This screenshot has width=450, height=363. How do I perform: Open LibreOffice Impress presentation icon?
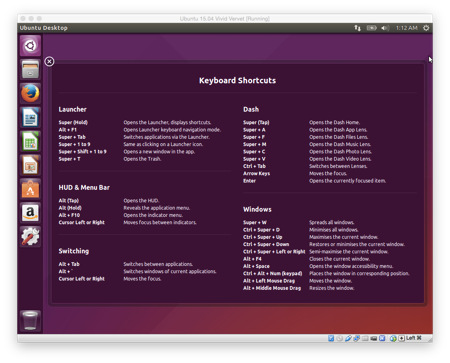click(x=30, y=165)
